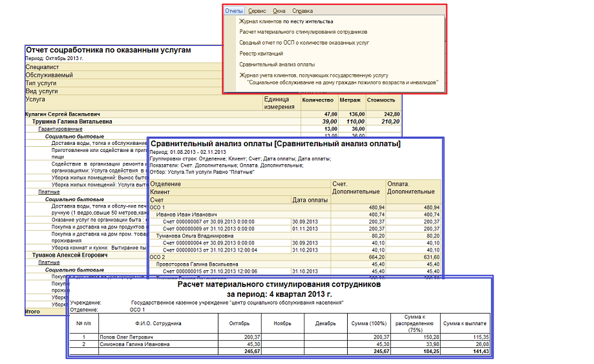The height and width of the screenshot is (364, 594).
Task: Click the Дата оплаты column header
Action: [310, 200]
